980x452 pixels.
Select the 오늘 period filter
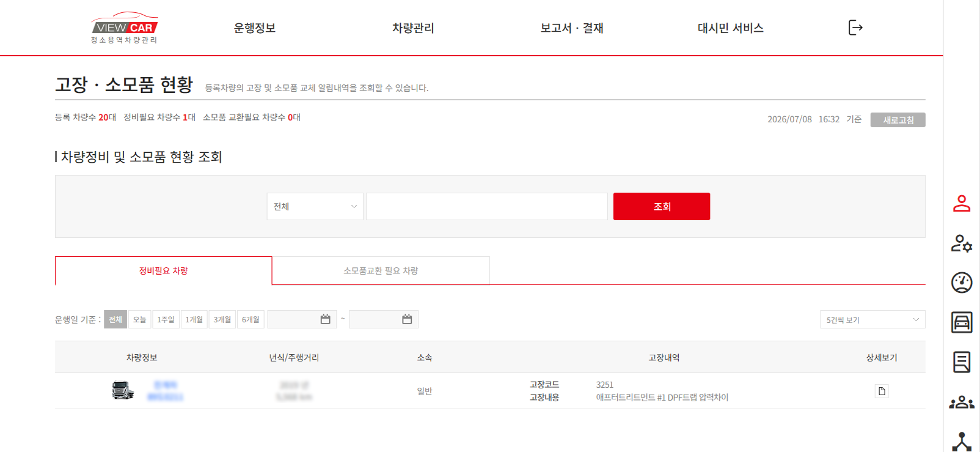[140, 319]
